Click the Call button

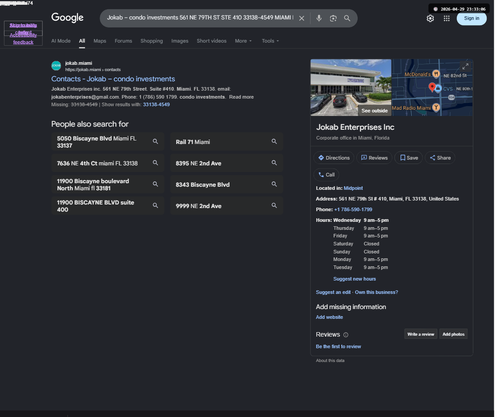[x=326, y=175]
